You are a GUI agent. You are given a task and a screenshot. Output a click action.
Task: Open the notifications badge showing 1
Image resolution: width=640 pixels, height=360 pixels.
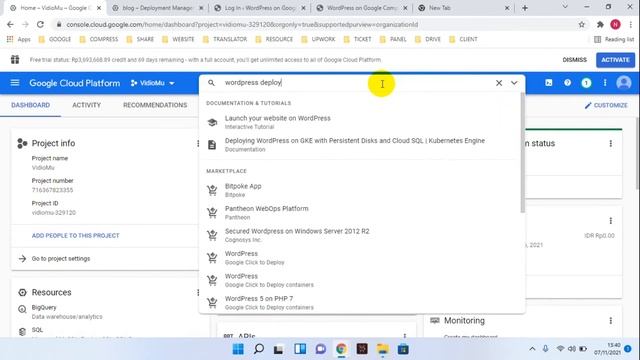point(586,83)
